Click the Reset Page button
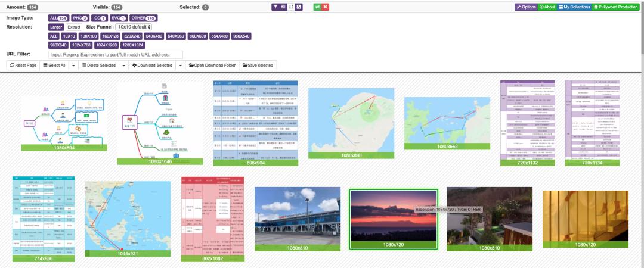644x268 pixels. tap(23, 65)
